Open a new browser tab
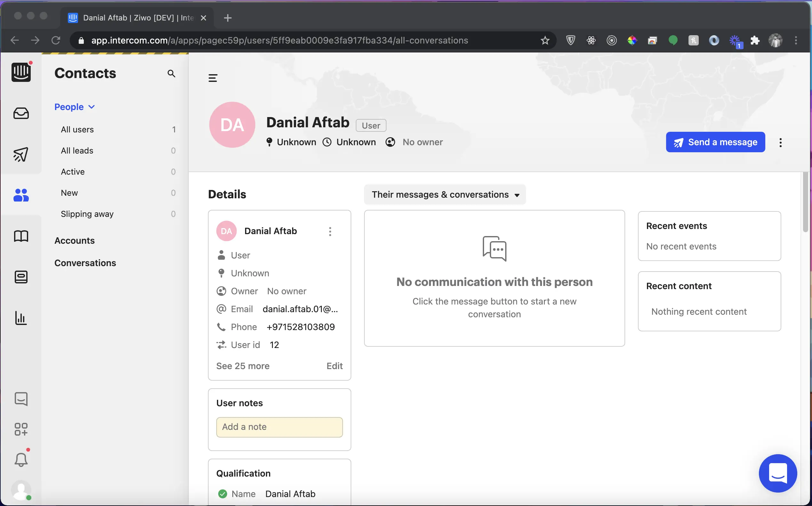Image resolution: width=812 pixels, height=506 pixels. point(227,18)
